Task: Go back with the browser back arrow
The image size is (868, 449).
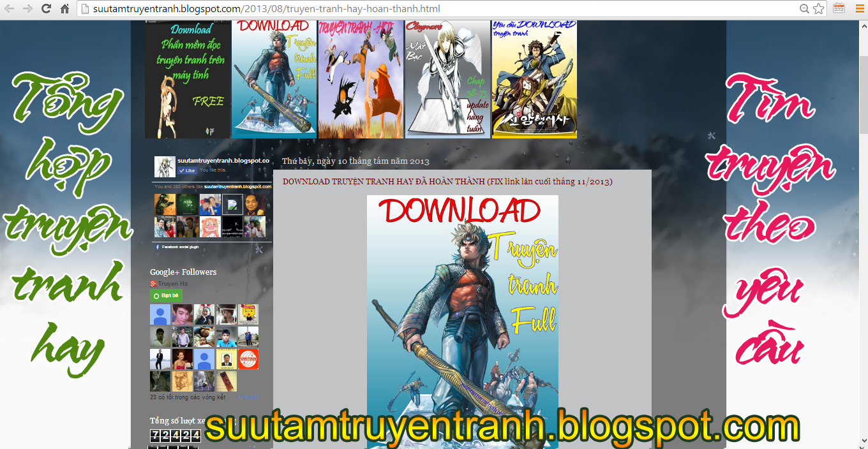Action: 10,9
